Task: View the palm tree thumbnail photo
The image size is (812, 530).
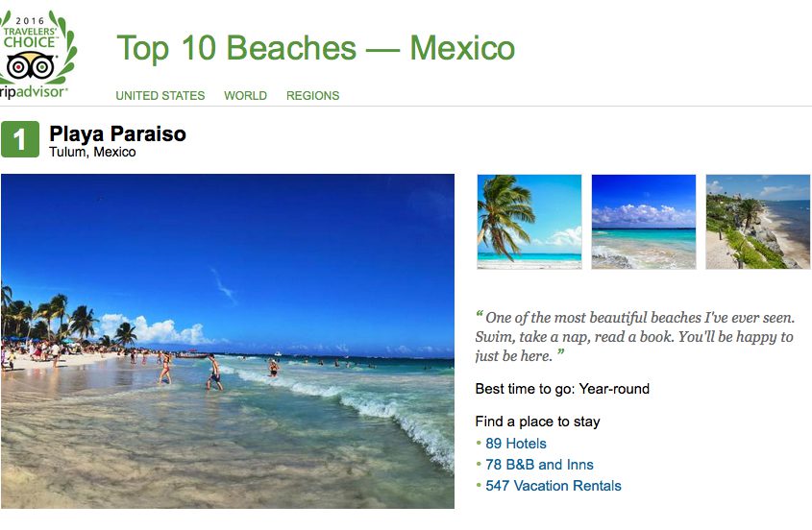Action: click(x=529, y=222)
